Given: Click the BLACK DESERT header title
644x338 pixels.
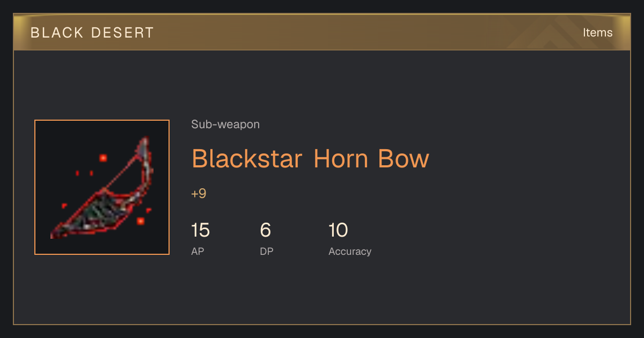Looking at the screenshot, I should coord(92,33).
